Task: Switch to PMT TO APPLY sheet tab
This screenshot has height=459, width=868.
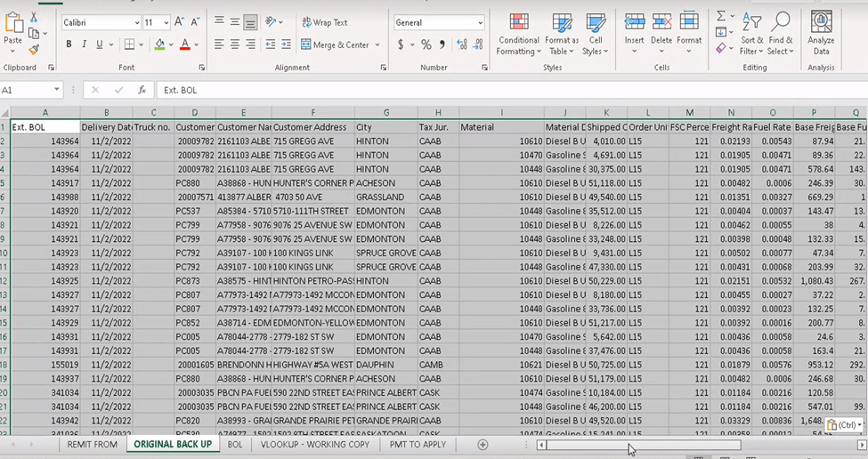Action: [x=418, y=444]
